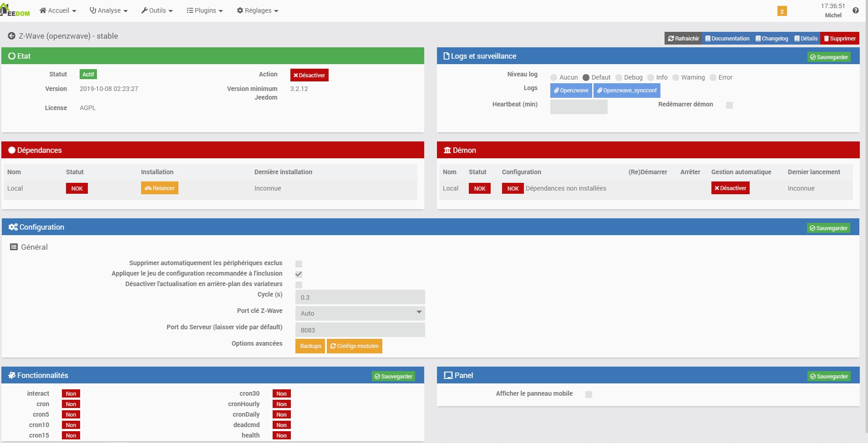Select Info log level
Image resolution: width=868 pixels, height=443 pixels.
[x=650, y=78]
